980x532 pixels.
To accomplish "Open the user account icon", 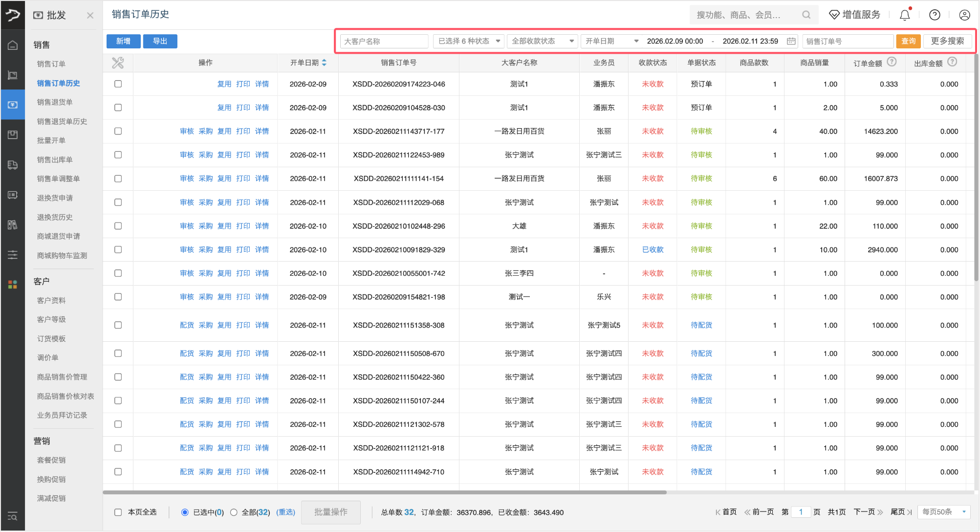I will (x=964, y=15).
